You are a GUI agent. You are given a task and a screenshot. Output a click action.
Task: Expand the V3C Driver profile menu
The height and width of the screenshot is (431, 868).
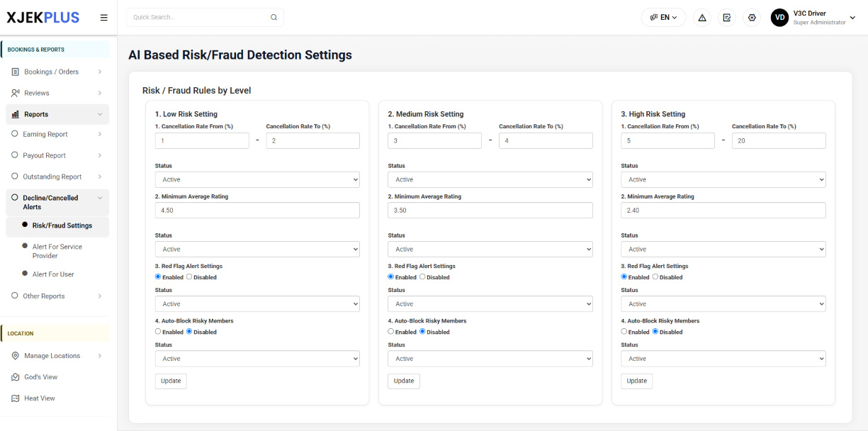853,18
